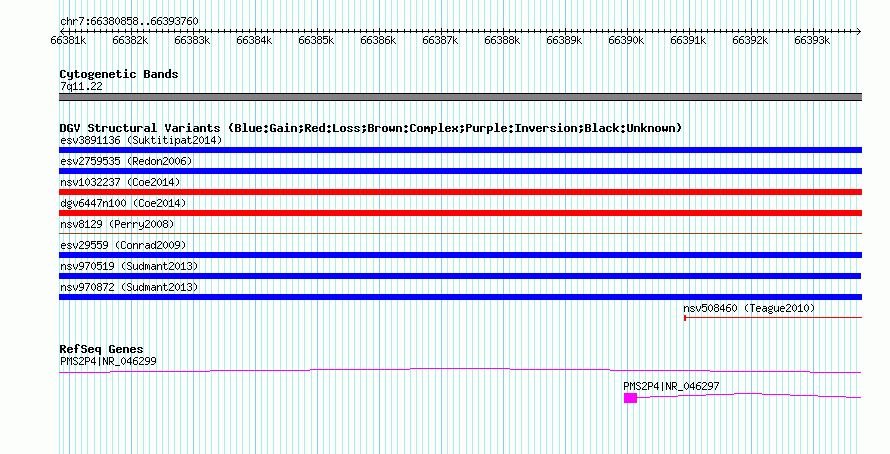Click the blue gain bar for nsv970872
The image size is (890, 454).
[460, 297]
